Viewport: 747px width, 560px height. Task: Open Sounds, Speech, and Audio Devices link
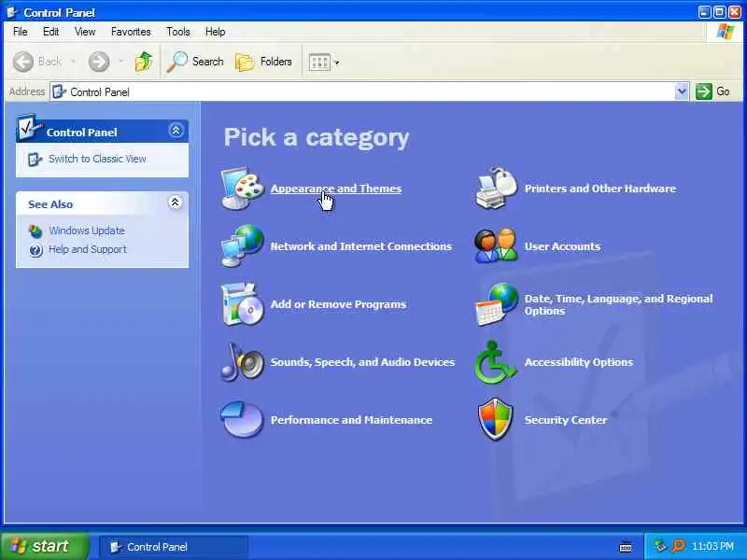tap(362, 362)
